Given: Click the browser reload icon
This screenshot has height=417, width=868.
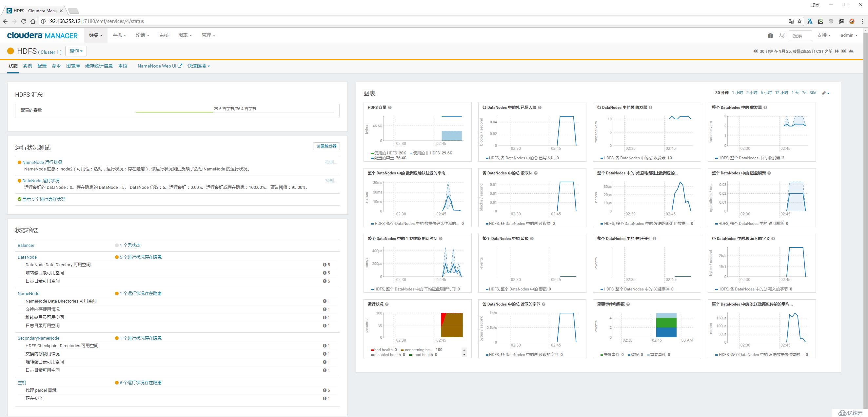Looking at the screenshot, I should (x=24, y=21).
